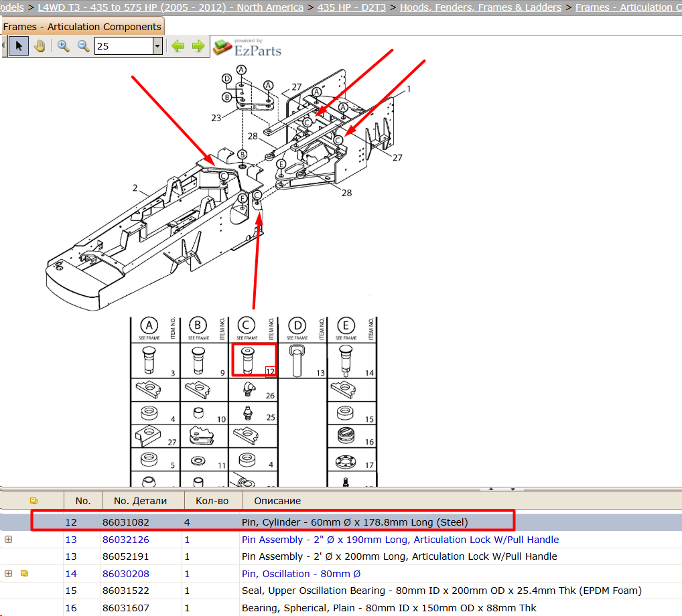
Task: Click the EzParts logo
Action: 247,48
